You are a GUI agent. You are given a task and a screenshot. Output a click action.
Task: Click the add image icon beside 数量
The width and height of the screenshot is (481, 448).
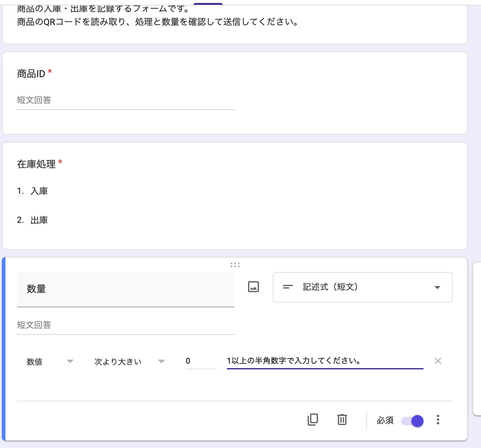point(253,287)
